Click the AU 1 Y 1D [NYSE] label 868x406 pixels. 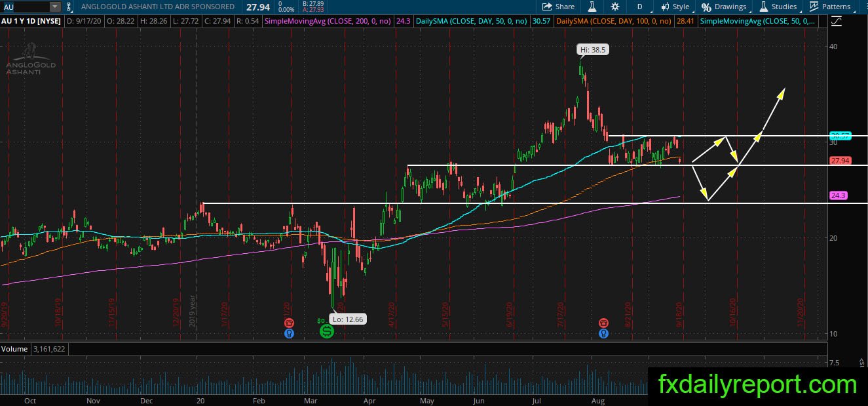coord(31,21)
